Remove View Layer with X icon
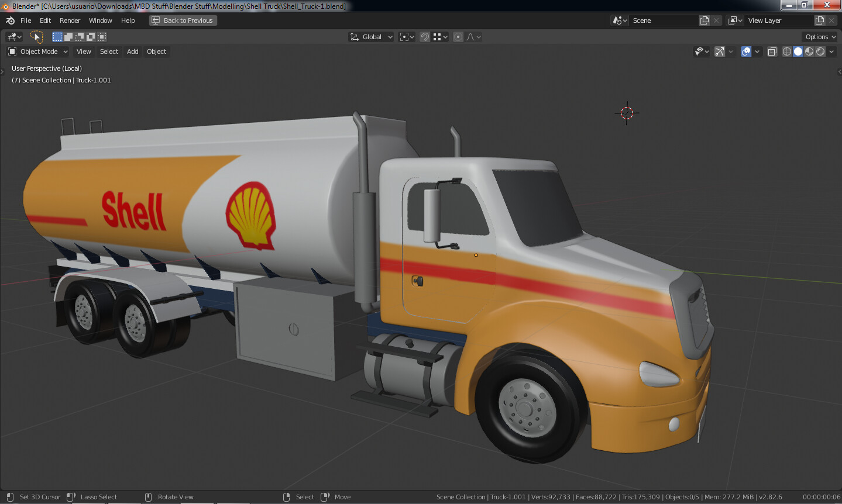This screenshot has width=842, height=504. pos(831,20)
